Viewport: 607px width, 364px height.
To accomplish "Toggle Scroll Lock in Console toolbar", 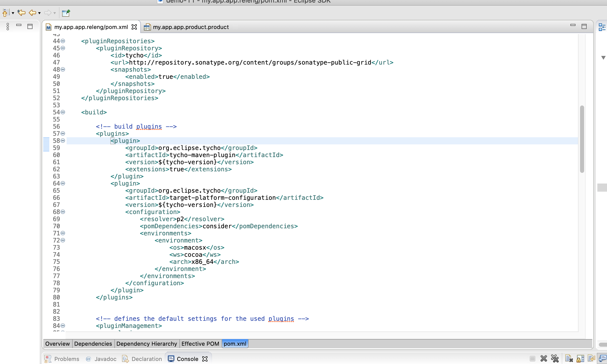I will 580,359.
